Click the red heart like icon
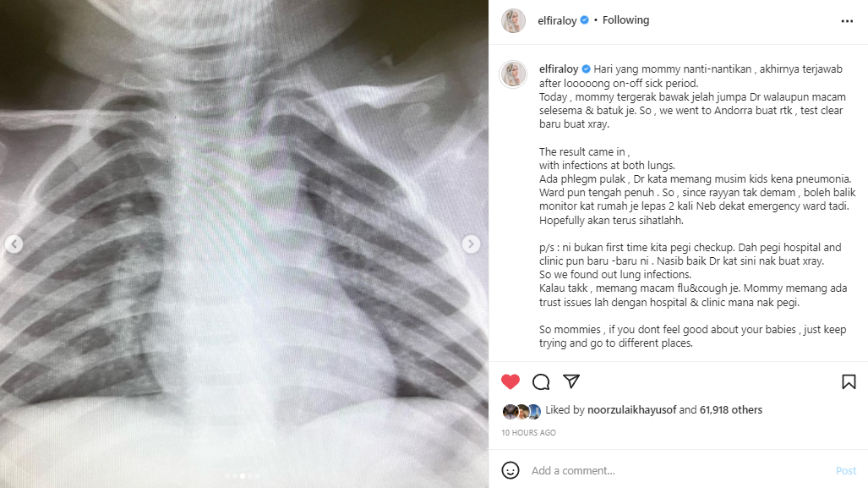Image resolution: width=868 pixels, height=488 pixels. [510, 381]
